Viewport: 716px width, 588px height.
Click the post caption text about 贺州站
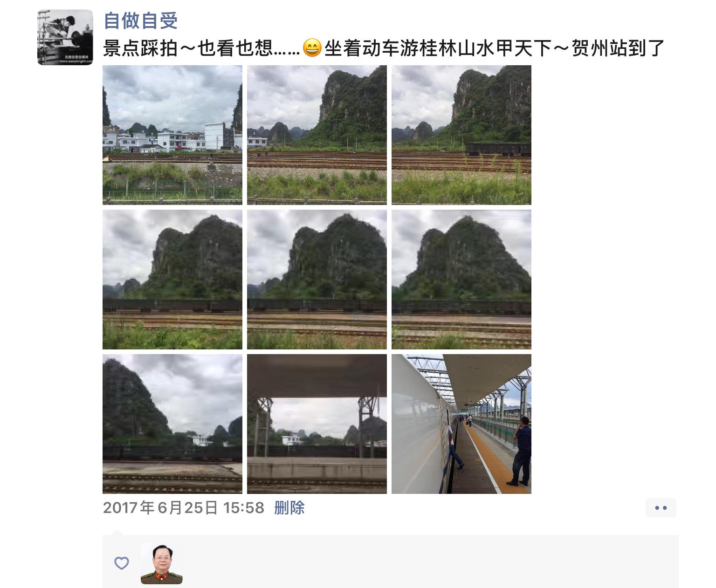[x=384, y=48]
